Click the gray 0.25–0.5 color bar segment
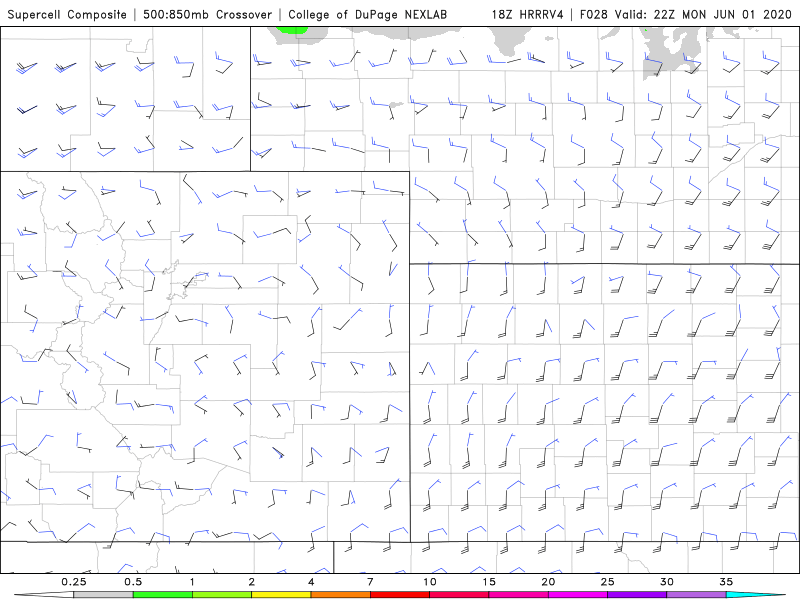 click(x=103, y=595)
